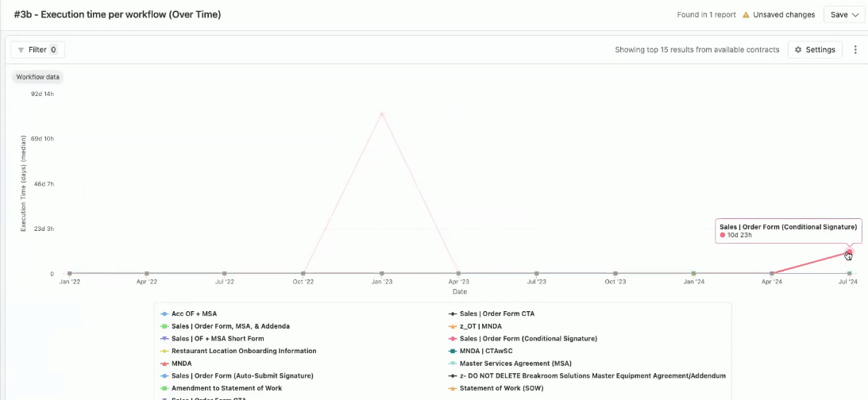Viewport: 868px width, 400px height.
Task: Toggle Sales | Order Form (Conditional Signature) legend
Action: (x=528, y=338)
